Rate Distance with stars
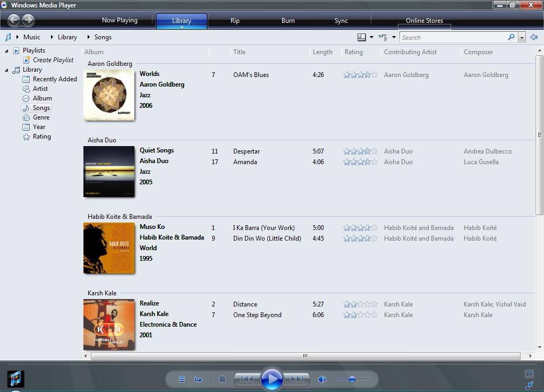 pos(360,304)
